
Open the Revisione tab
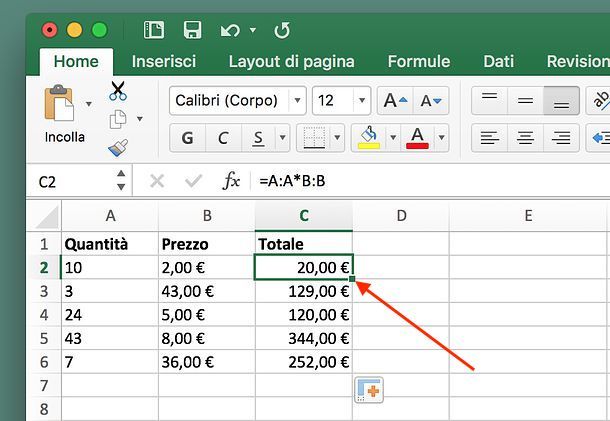coord(578,61)
